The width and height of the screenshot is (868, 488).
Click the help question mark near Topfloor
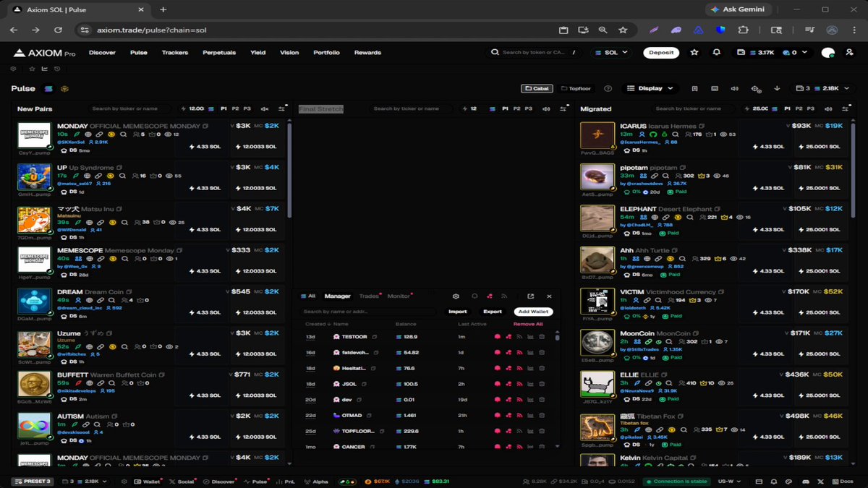tap(608, 88)
